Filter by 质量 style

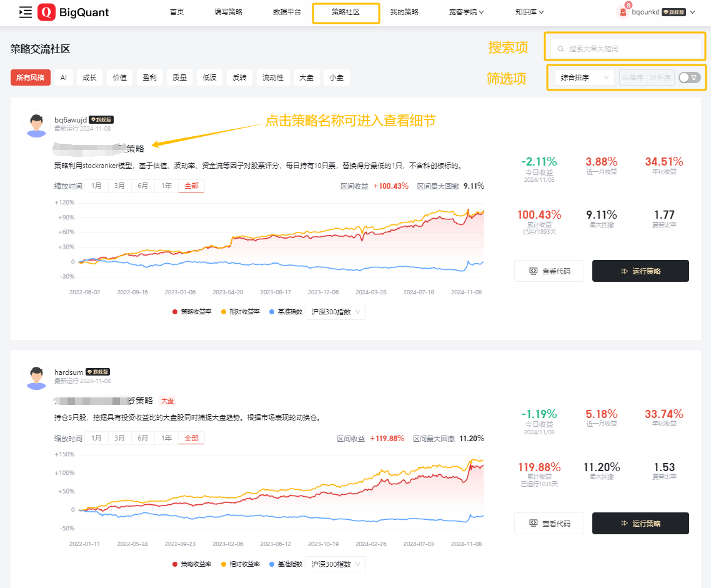point(179,77)
